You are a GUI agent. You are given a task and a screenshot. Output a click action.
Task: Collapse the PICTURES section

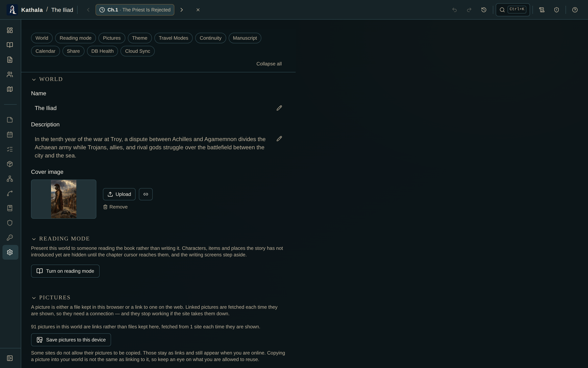point(51,297)
